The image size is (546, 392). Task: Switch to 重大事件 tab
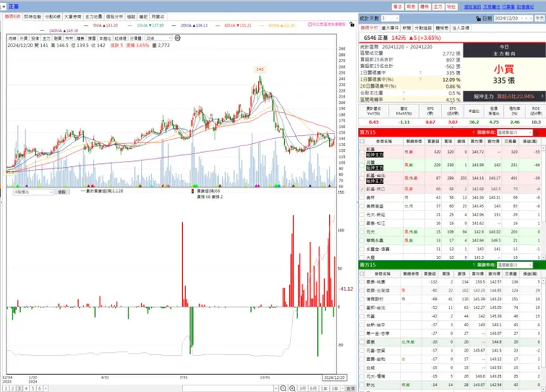click(390, 28)
